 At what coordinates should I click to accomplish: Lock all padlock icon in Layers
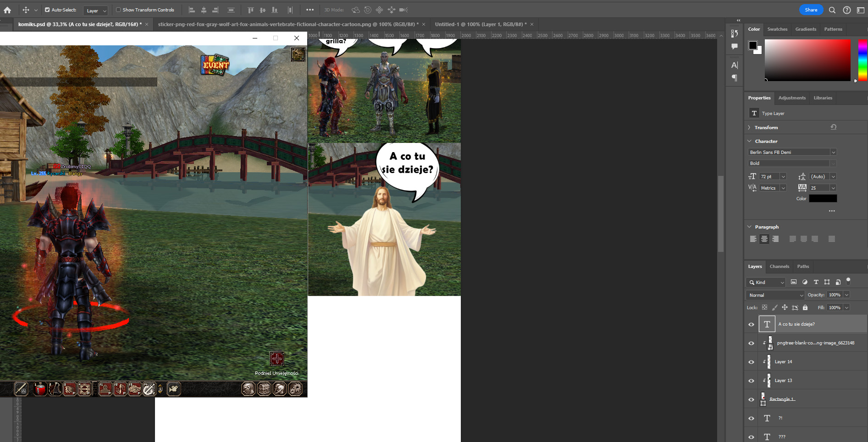pos(805,307)
